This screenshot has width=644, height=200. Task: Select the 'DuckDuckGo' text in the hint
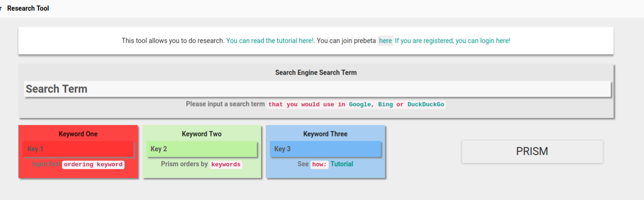[426, 105]
